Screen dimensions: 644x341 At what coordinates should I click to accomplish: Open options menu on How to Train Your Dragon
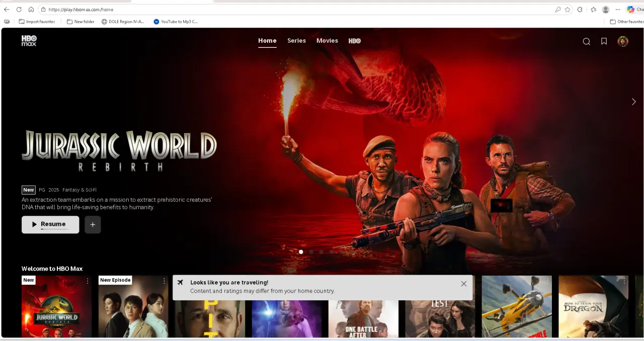tap(624, 281)
